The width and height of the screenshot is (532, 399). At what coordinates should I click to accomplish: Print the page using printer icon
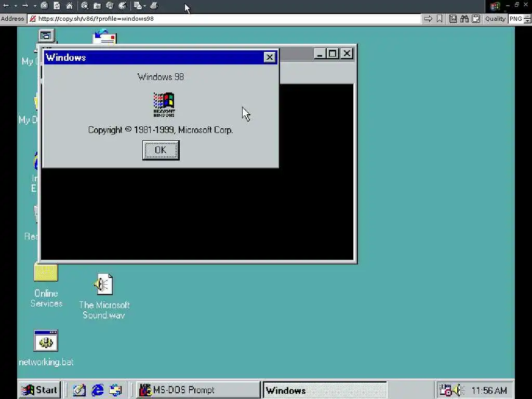pos(154,6)
